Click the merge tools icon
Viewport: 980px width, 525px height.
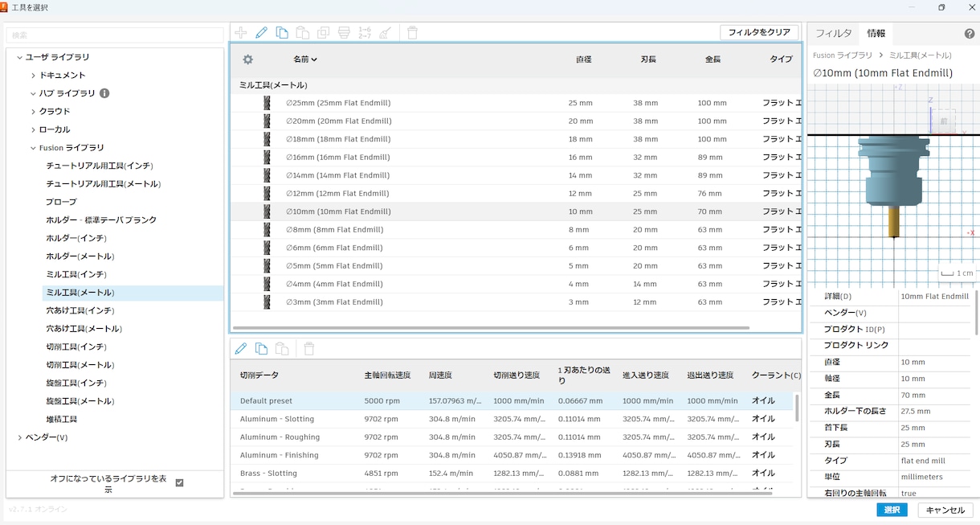click(344, 33)
